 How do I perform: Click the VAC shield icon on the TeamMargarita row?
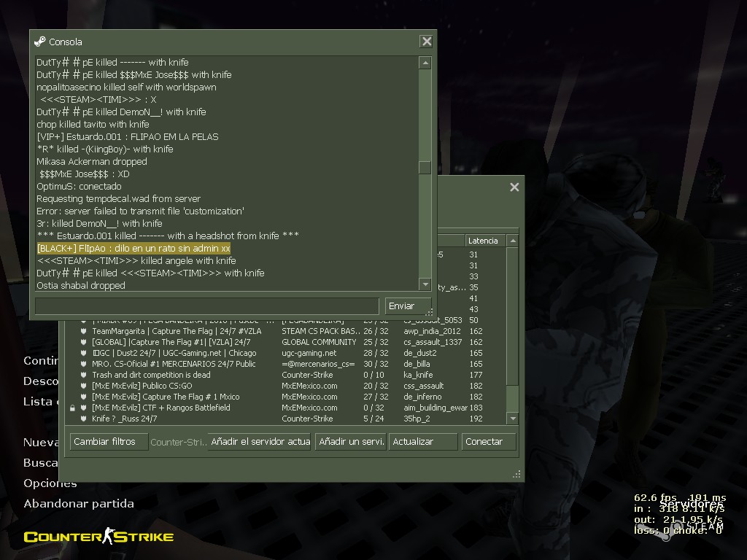[x=83, y=331]
